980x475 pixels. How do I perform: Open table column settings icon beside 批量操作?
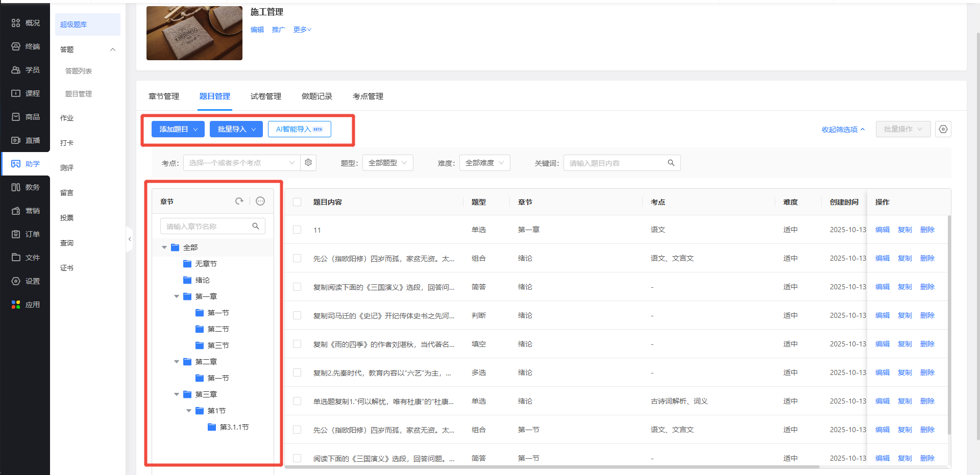(943, 129)
